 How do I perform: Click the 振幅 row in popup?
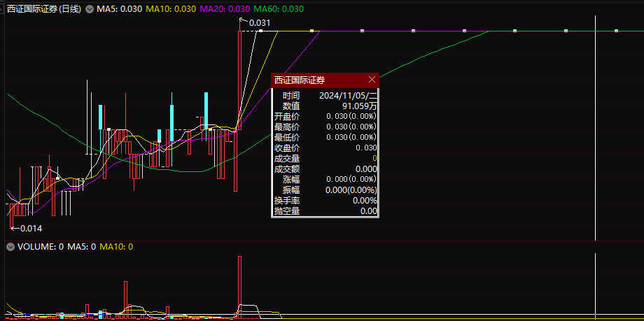325,190
